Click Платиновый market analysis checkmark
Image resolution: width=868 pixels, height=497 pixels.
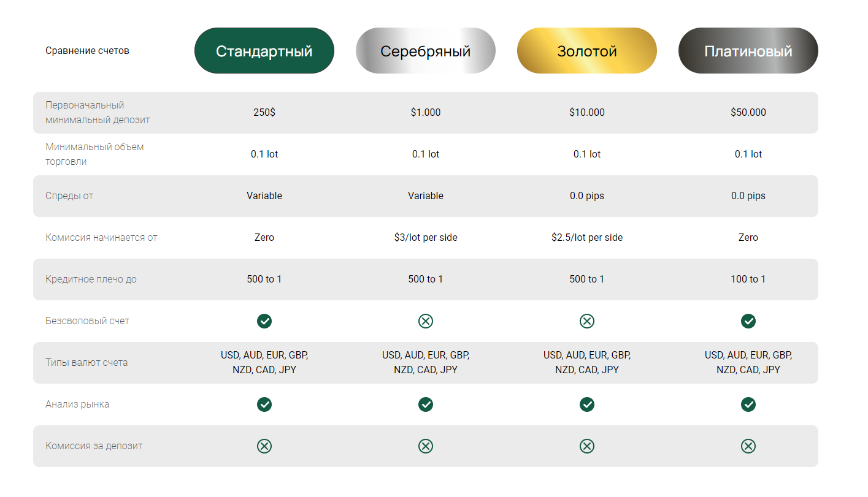coord(748,404)
